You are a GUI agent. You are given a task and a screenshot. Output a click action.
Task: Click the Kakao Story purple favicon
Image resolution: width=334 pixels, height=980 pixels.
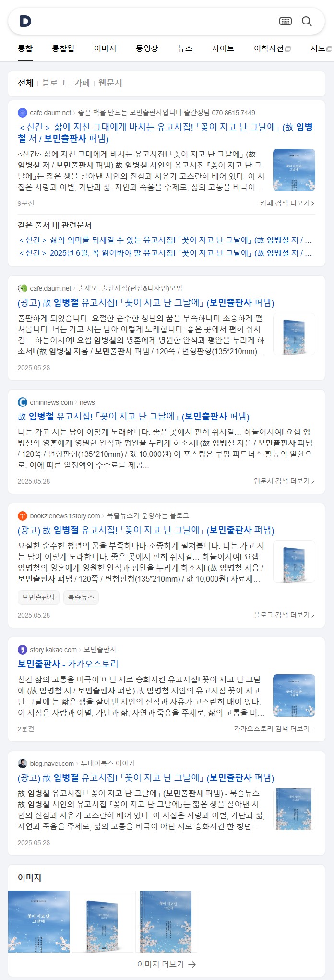[x=23, y=650]
